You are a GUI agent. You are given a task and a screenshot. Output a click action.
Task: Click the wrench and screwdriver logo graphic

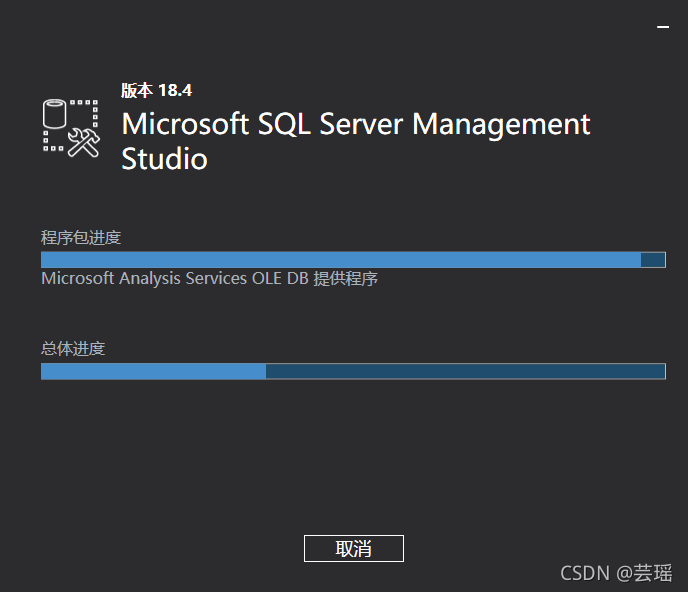coord(85,143)
